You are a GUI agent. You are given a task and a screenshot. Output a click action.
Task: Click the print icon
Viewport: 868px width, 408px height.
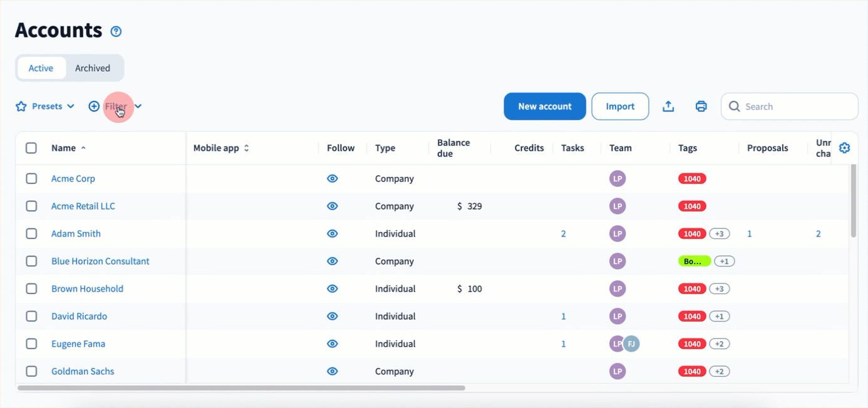701,106
